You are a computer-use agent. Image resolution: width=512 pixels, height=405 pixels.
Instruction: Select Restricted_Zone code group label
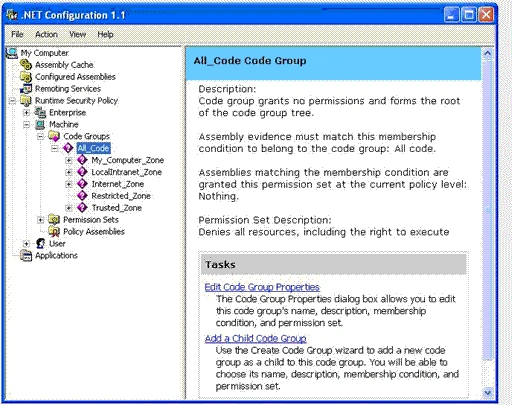pyautogui.click(x=121, y=196)
